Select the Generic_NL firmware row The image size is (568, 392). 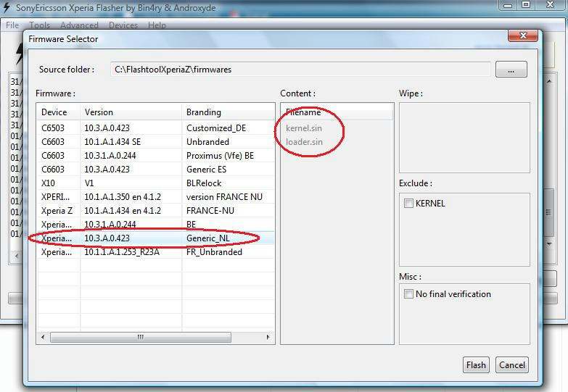tap(156, 238)
